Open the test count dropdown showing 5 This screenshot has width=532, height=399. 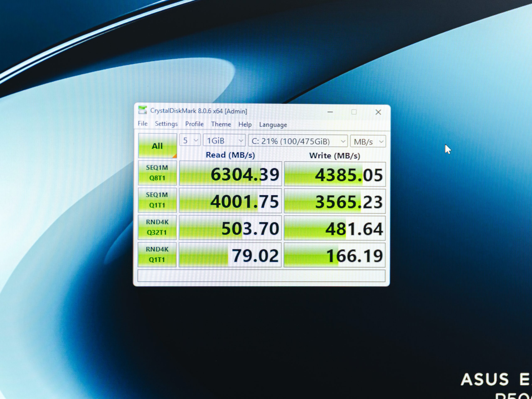click(x=190, y=140)
